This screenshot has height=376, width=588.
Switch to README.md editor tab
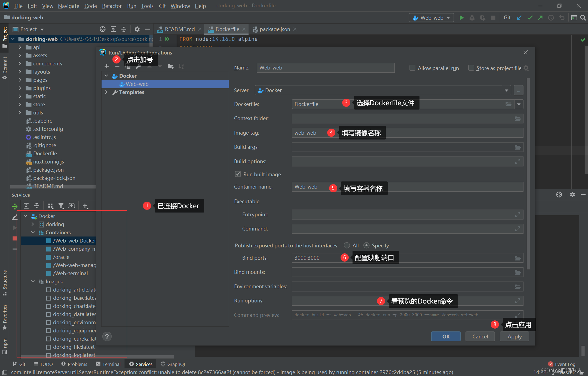coord(179,29)
